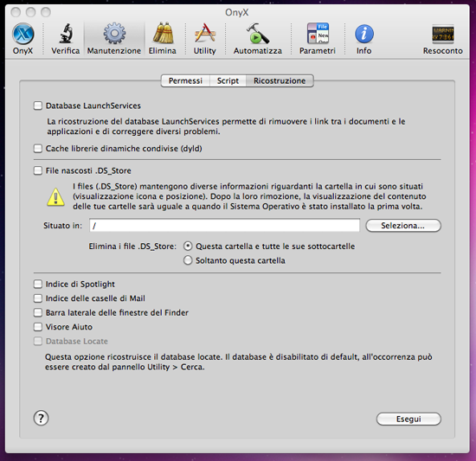The width and height of the screenshot is (476, 461).
Task: Select the Automatizza hammer icon
Action: pos(257,34)
